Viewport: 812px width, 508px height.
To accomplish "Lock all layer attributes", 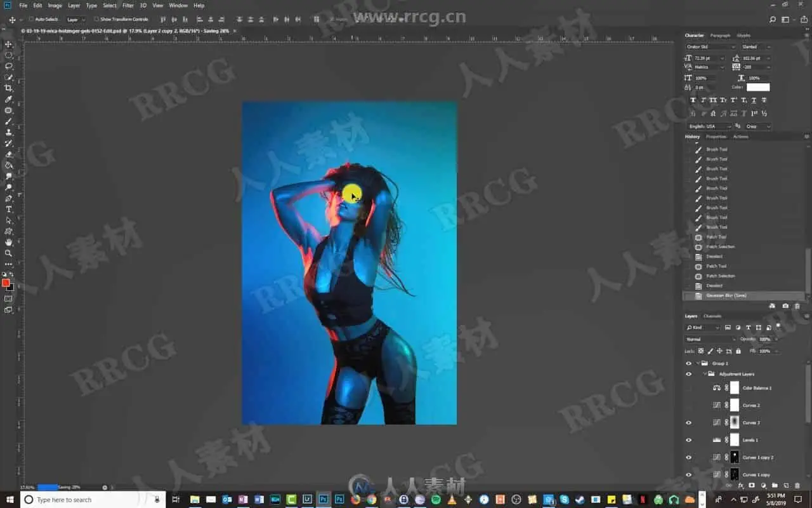I will (x=739, y=351).
